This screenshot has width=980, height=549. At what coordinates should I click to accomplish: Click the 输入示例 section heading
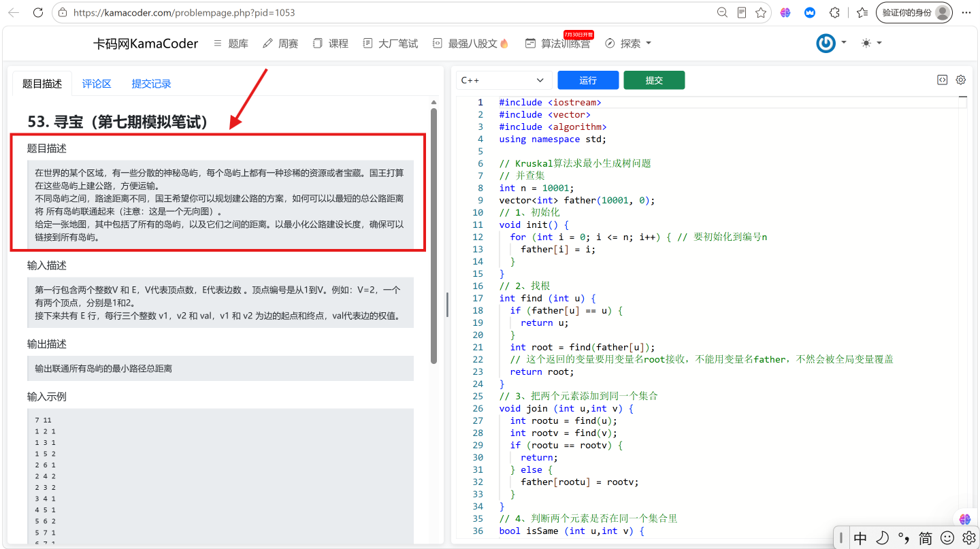[x=47, y=397]
